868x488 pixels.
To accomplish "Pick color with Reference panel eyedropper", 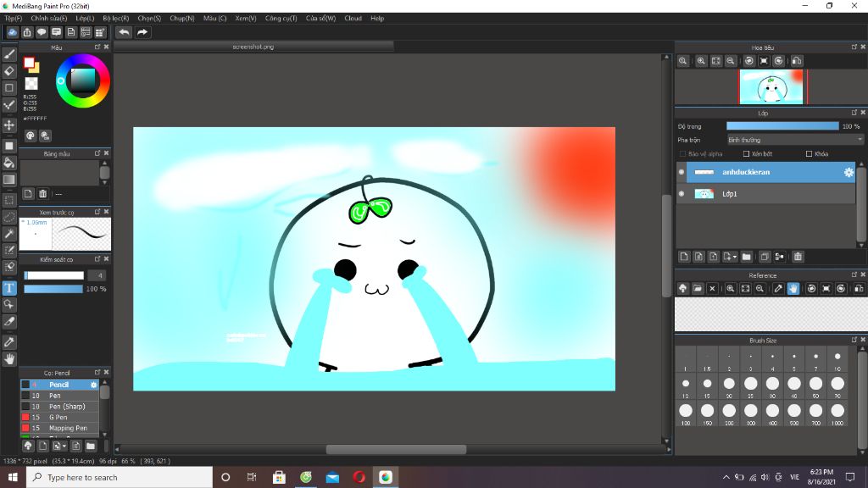I will 778,288.
